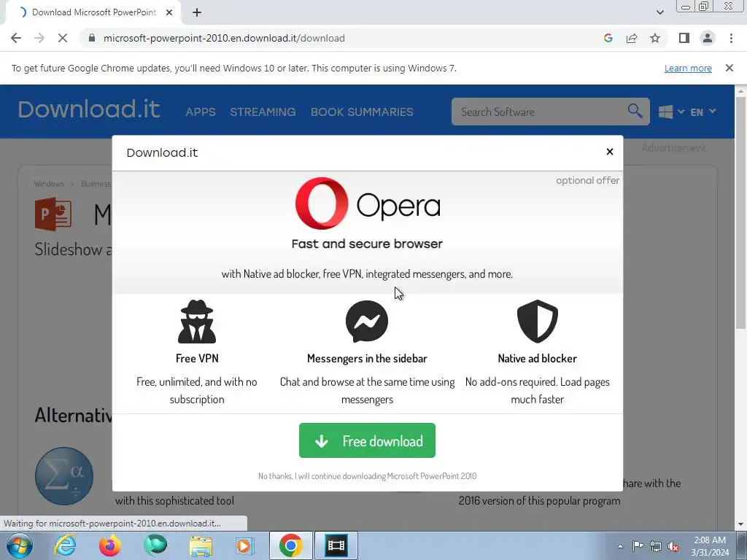
Task: Close the Download Microsoft PowerPoint tab
Action: (169, 13)
